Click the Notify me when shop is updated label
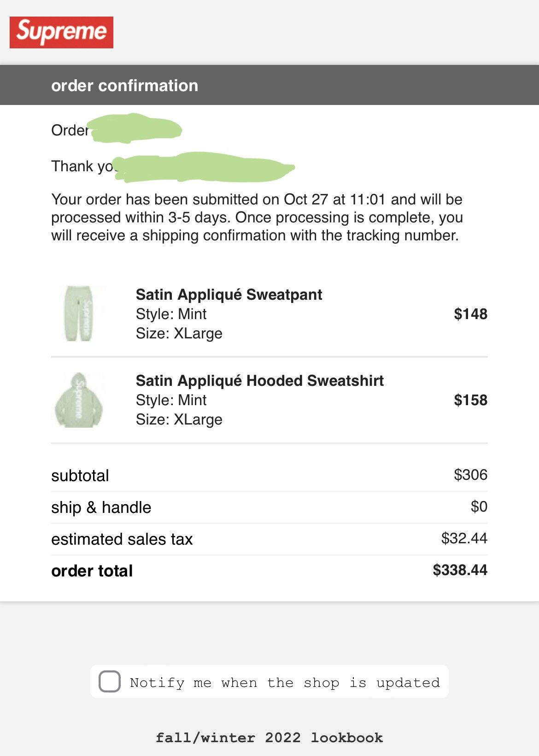 [285, 682]
